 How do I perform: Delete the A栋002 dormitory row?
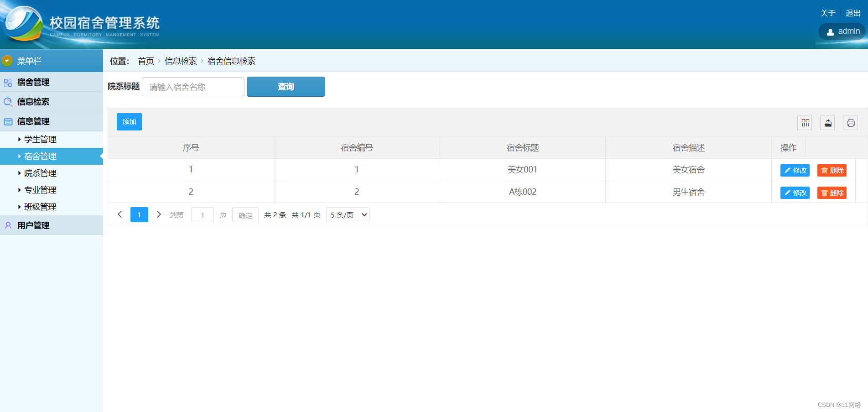pyautogui.click(x=832, y=193)
